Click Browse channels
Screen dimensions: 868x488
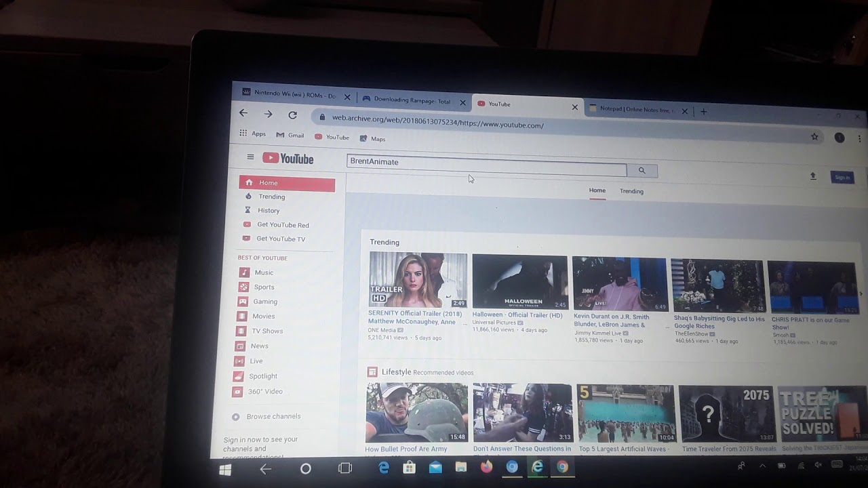(267, 417)
